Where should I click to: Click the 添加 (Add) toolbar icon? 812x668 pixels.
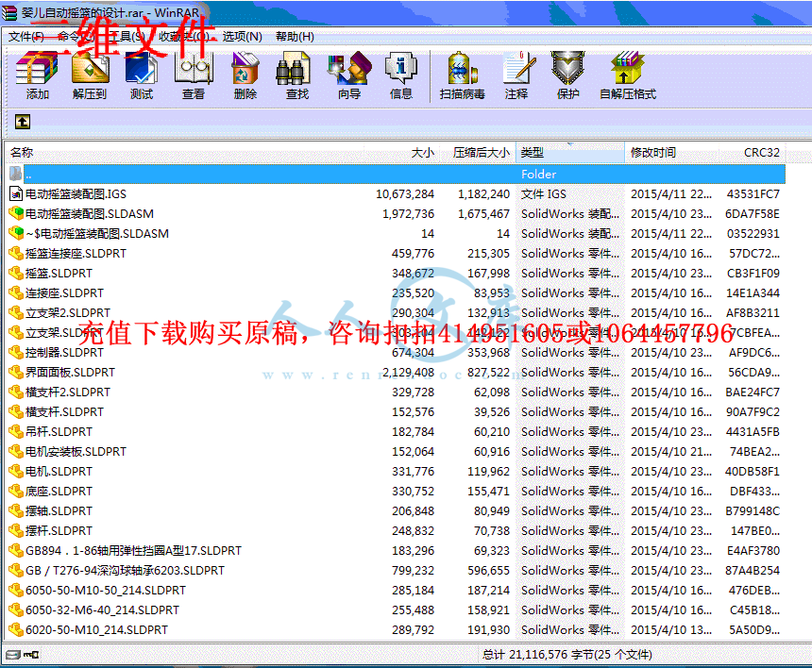tap(36, 68)
